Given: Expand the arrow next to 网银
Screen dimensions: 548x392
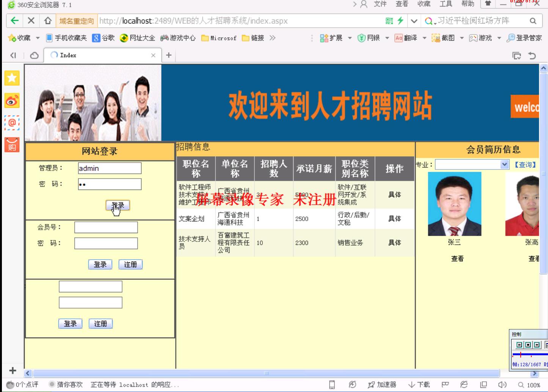Looking at the screenshot, I should coord(387,38).
